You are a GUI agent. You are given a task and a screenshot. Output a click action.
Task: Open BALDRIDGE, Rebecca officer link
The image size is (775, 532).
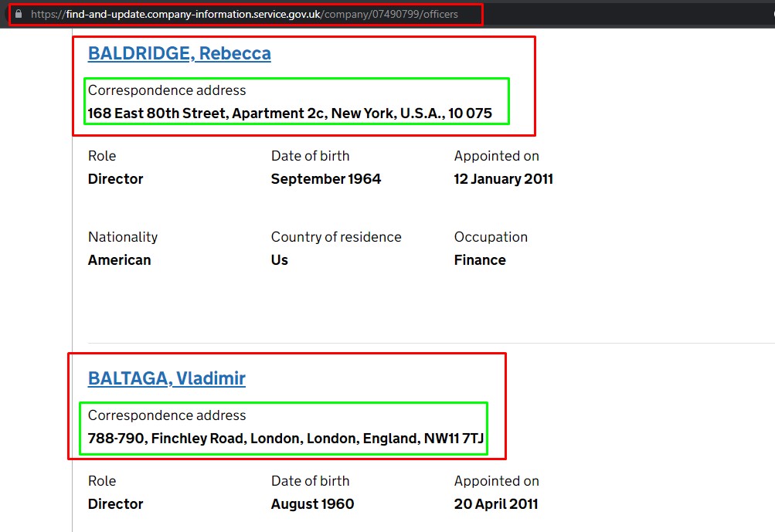[x=179, y=53]
